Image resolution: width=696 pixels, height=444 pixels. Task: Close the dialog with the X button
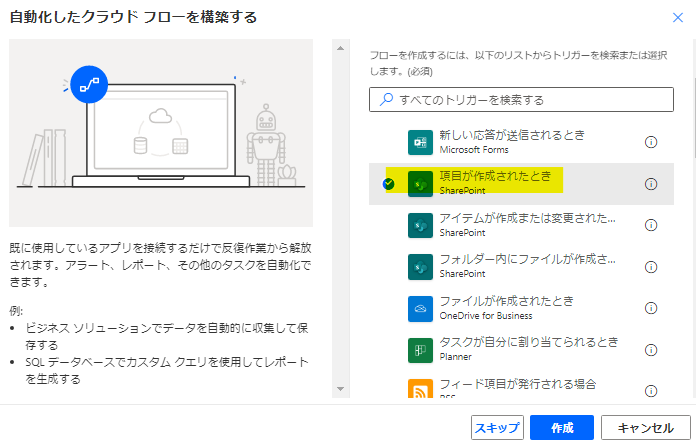click(677, 17)
